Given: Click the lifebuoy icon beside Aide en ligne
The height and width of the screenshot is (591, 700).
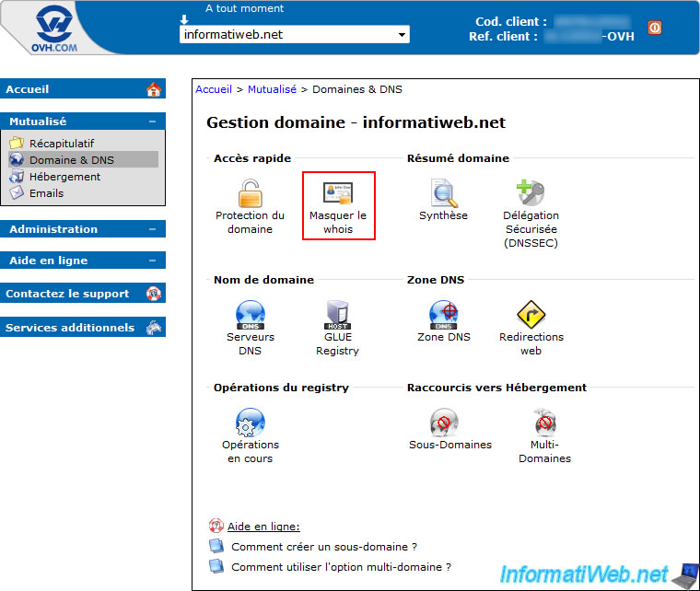Looking at the screenshot, I should 216,526.
